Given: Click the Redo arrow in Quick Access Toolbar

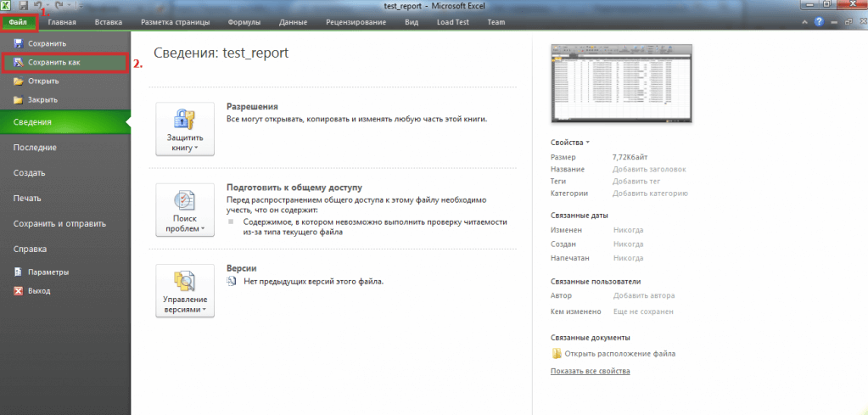Looking at the screenshot, I should click(59, 5).
